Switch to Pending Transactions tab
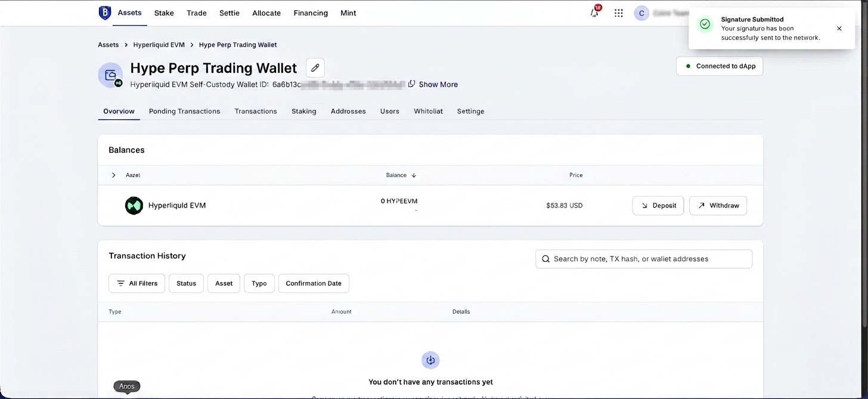Image resolution: width=868 pixels, height=399 pixels. (184, 111)
